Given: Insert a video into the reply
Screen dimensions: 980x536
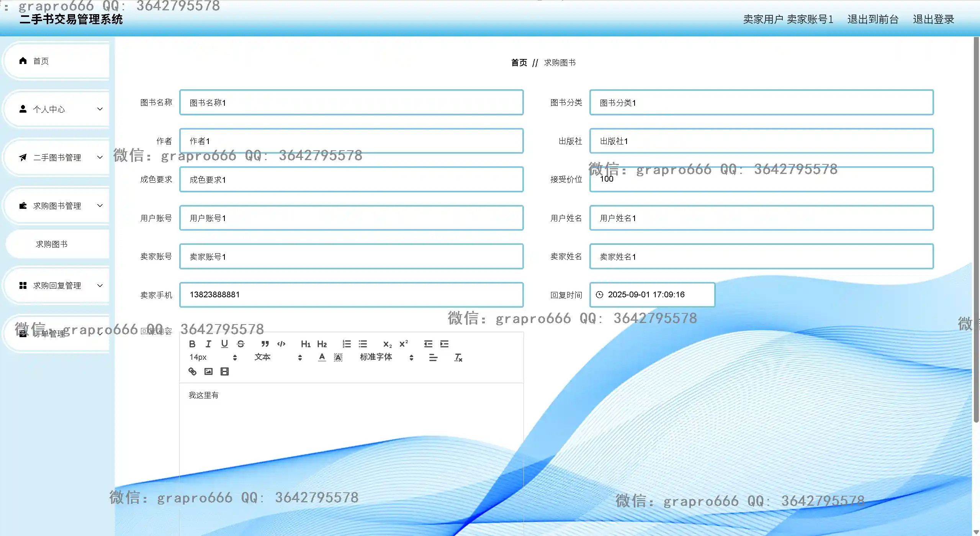Looking at the screenshot, I should pos(224,371).
